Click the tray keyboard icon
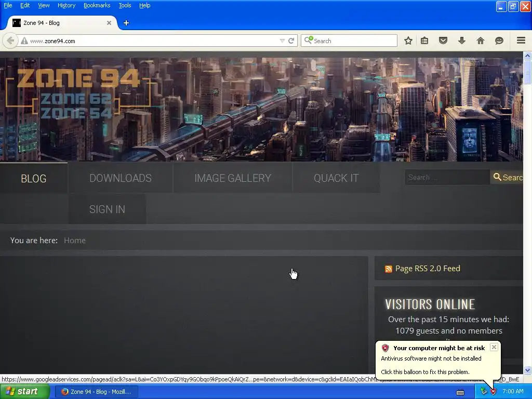532x399 pixels. [460, 392]
